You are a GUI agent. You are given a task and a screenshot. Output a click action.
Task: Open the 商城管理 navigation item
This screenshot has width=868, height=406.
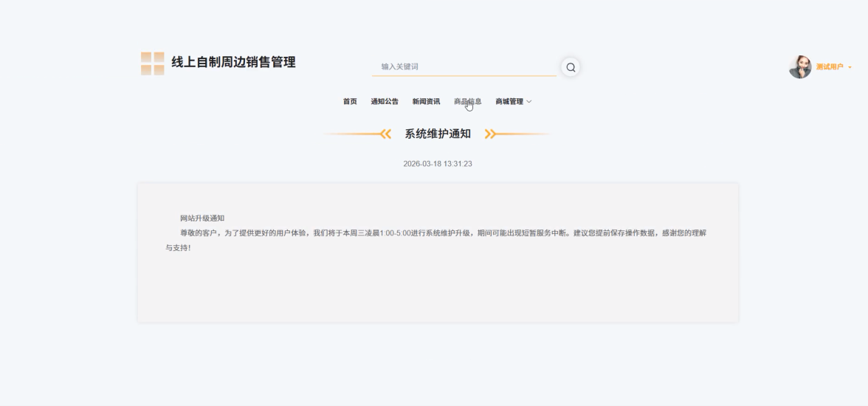click(509, 101)
